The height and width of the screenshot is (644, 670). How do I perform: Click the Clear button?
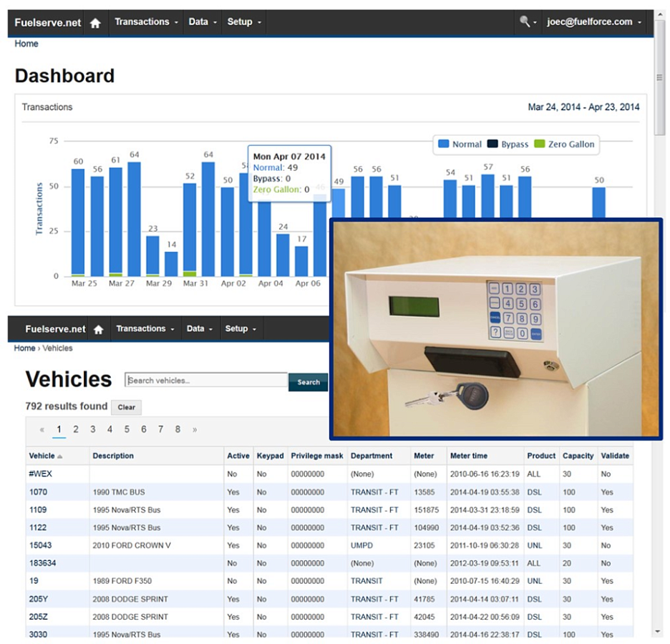[126, 407]
